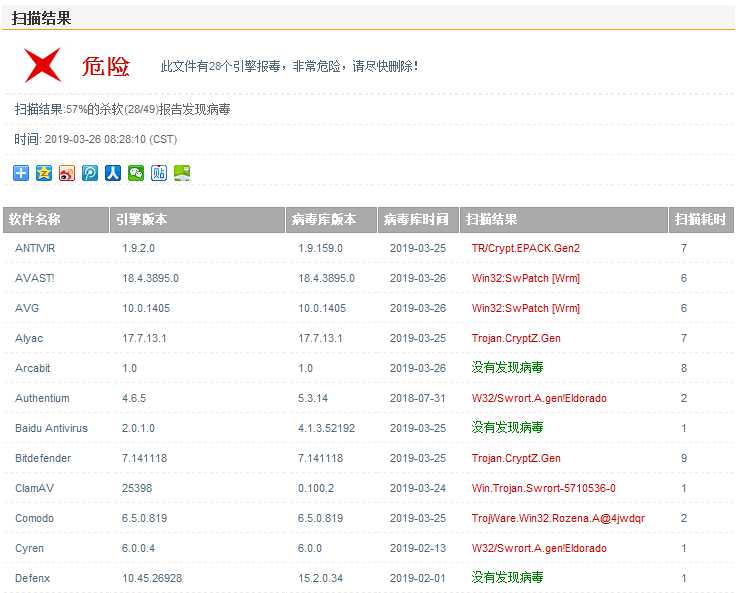
Task: Click AVG Win32:SwPatch [Wrm] result
Action: click(x=526, y=308)
